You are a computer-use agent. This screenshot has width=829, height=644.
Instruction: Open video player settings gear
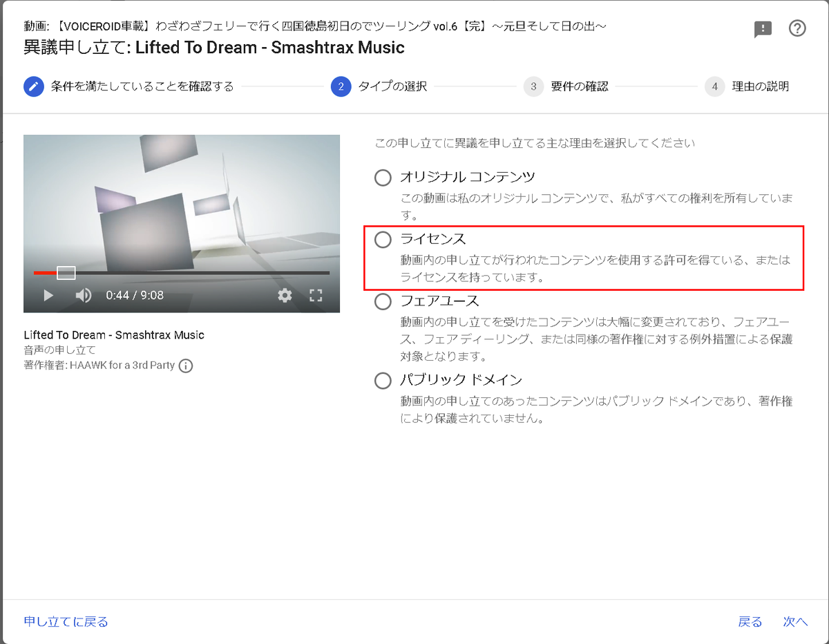(285, 296)
